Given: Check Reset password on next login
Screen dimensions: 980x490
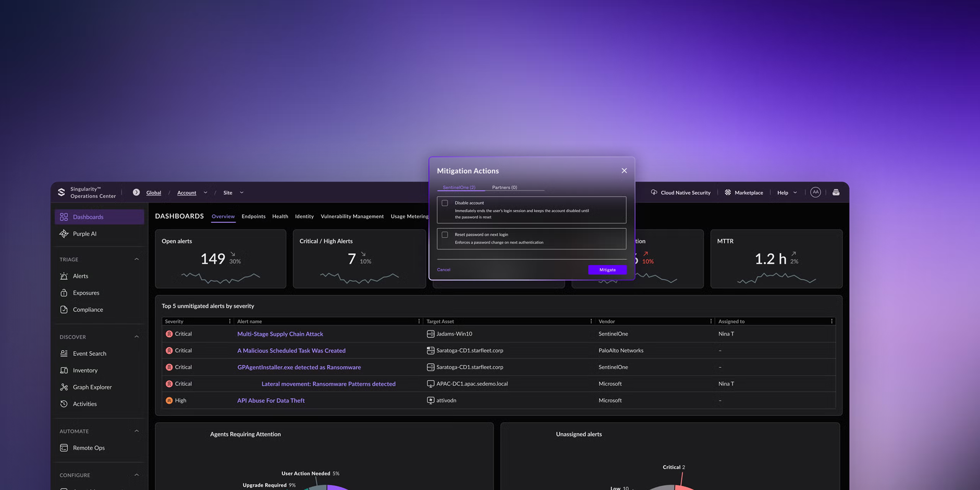Looking at the screenshot, I should pos(445,235).
